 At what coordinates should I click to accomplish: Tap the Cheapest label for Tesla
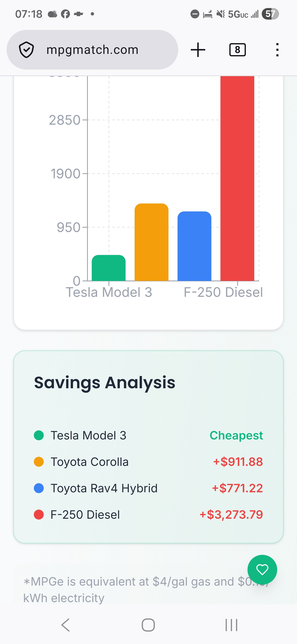[236, 435]
